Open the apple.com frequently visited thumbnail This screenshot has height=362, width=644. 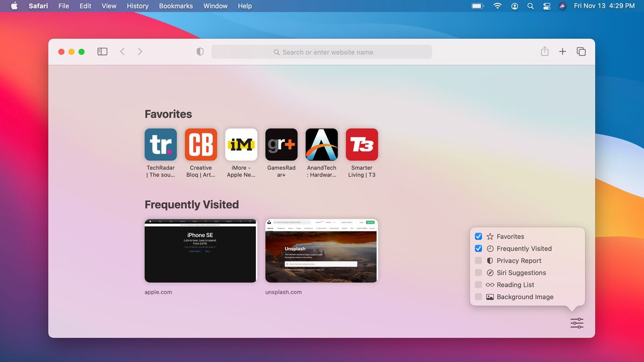click(200, 250)
